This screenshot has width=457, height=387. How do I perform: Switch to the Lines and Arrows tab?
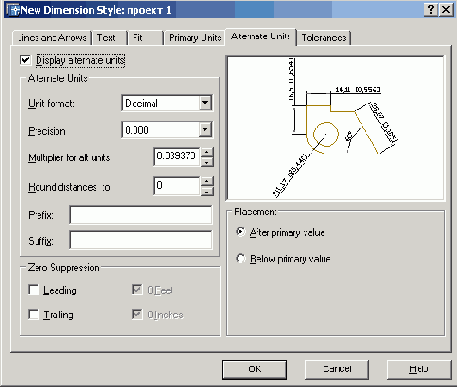click(x=52, y=38)
